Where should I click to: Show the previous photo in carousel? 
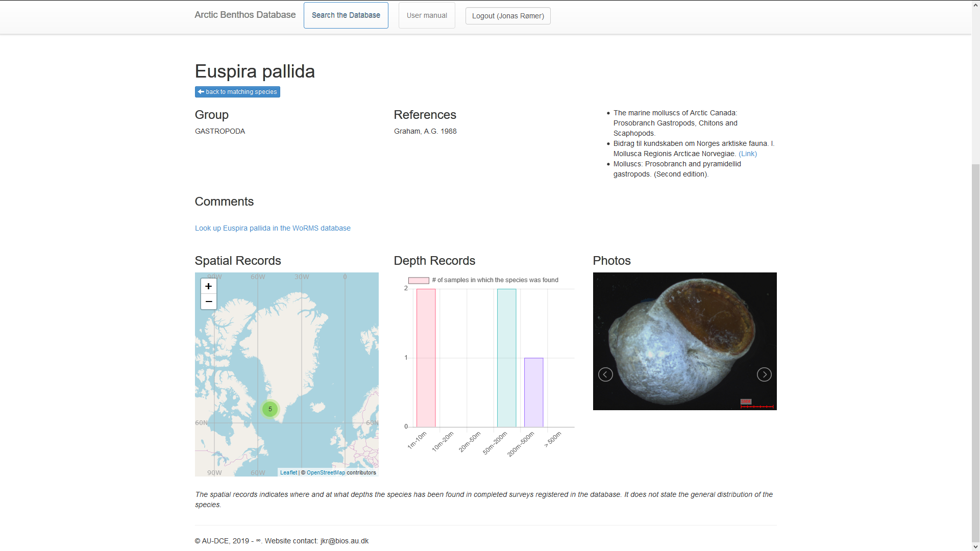605,374
